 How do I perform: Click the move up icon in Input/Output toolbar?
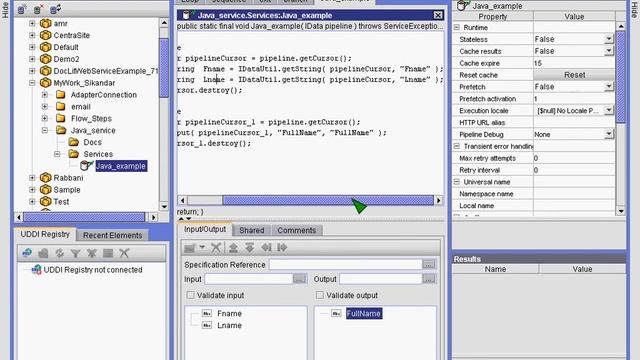233,247
